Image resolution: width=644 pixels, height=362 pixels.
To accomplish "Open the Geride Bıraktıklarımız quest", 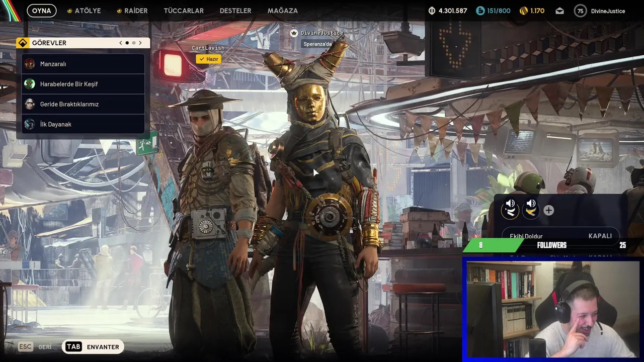I will tap(83, 104).
